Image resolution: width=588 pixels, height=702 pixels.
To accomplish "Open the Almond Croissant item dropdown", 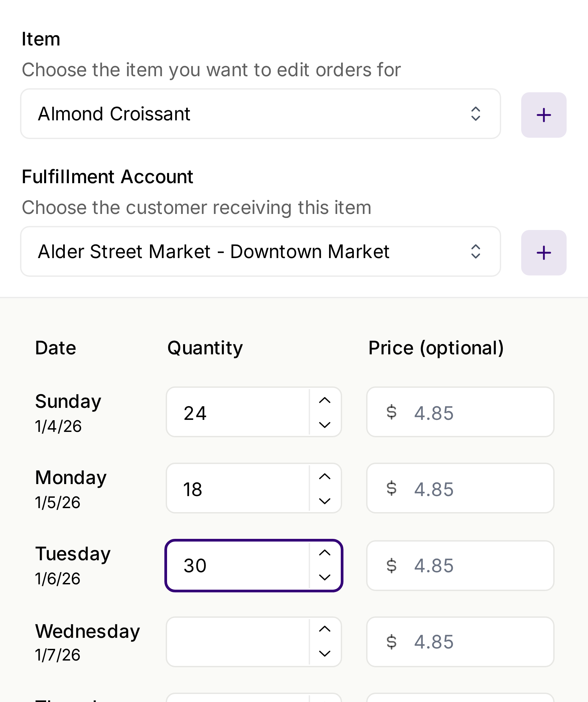I will (x=260, y=114).
